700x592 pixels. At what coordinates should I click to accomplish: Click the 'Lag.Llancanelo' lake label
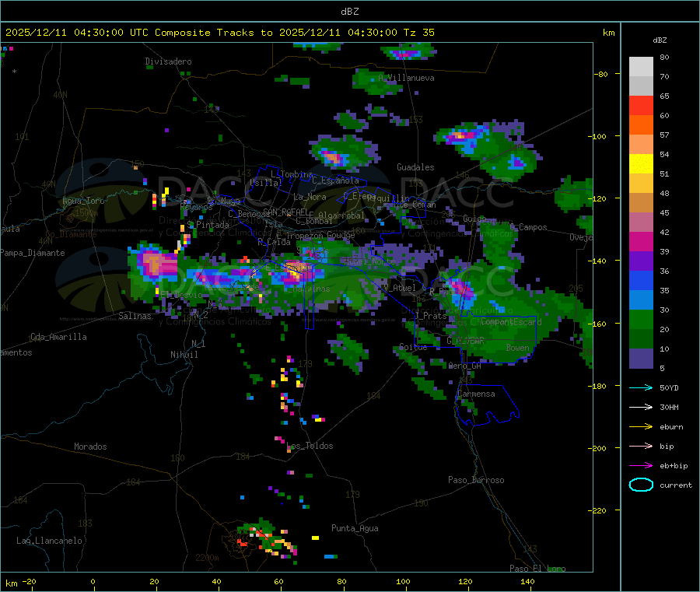tap(49, 541)
